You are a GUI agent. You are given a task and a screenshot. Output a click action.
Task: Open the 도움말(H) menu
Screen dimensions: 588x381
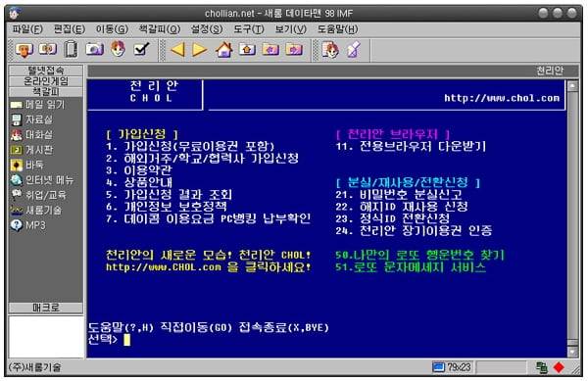(337, 28)
